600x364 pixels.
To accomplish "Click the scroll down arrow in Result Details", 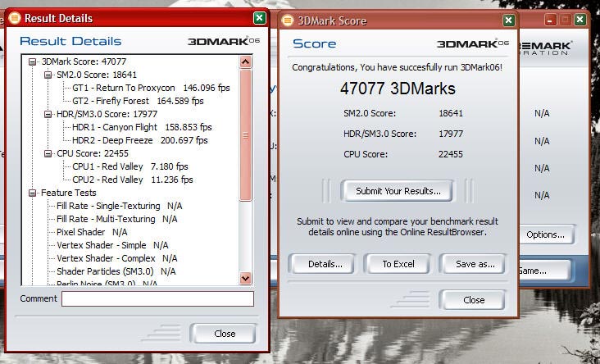I will 245,278.
